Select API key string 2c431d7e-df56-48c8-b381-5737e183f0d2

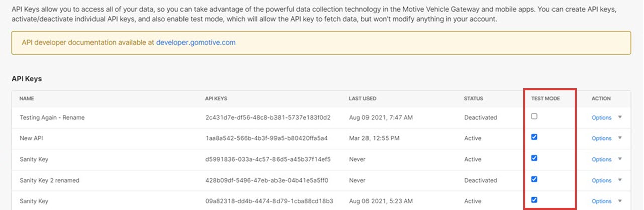point(267,118)
